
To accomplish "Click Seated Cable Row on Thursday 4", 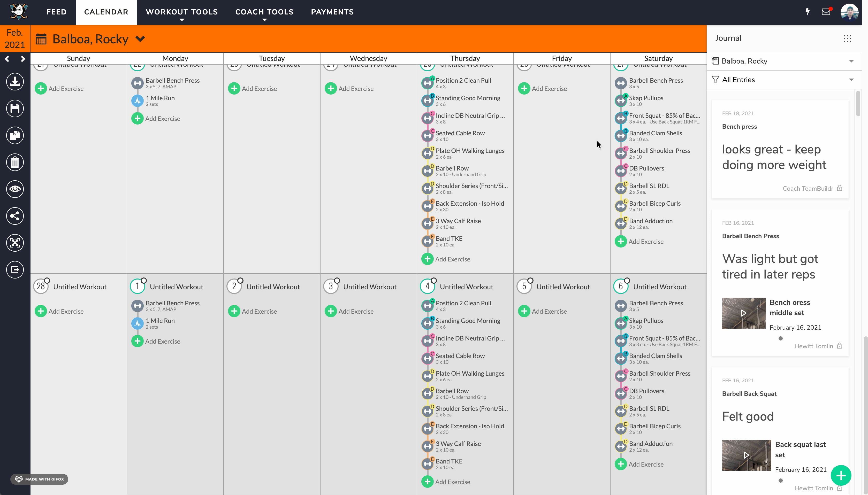I will point(460,358).
